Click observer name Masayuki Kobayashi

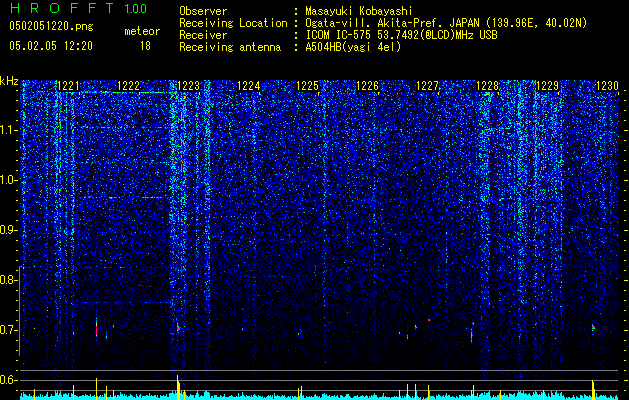tap(359, 11)
